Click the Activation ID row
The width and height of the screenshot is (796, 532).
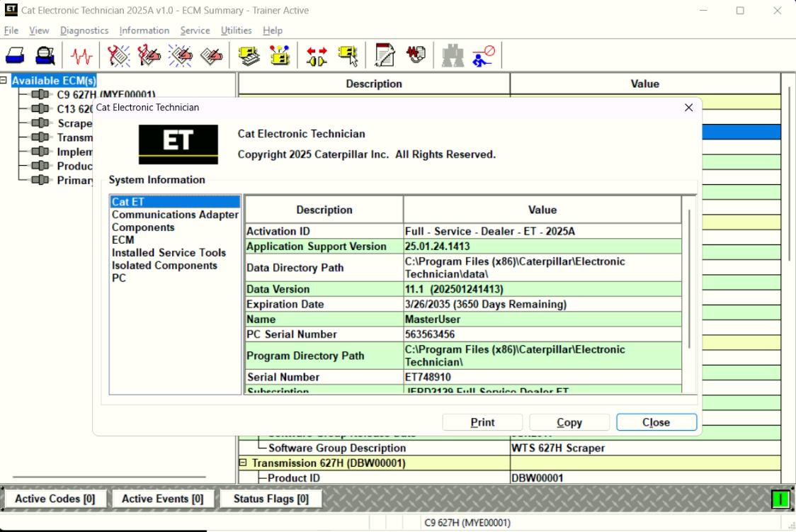click(463, 231)
